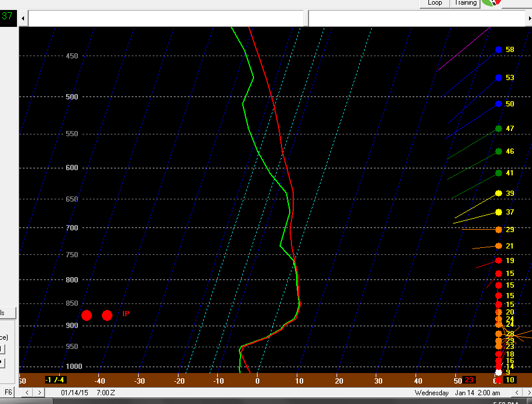Select the yellow wind dot labeled 37
This screenshot has height=404, width=532.
(x=499, y=212)
